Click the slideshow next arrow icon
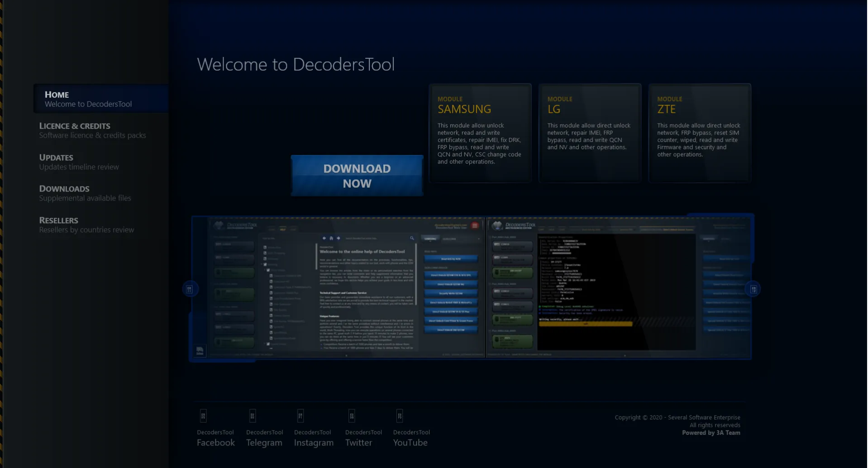868x468 pixels. pyautogui.click(x=753, y=289)
